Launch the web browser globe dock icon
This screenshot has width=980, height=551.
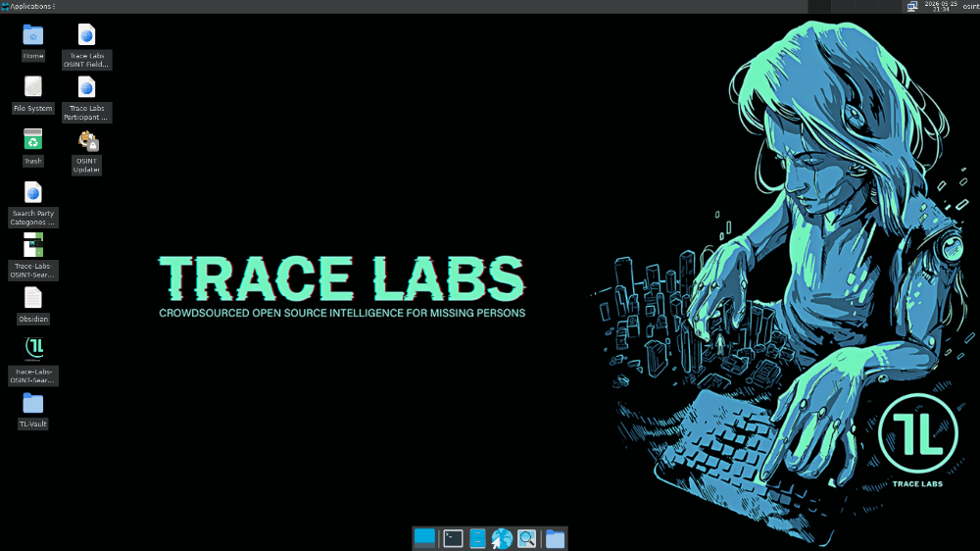coord(501,538)
